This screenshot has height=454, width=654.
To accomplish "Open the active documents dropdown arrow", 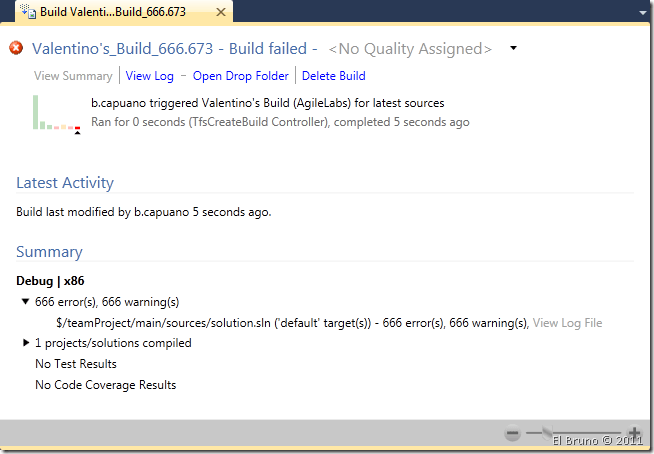I will (639, 14).
